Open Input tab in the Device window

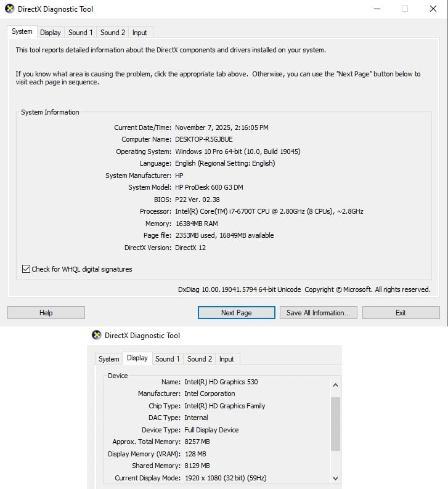coord(227,359)
